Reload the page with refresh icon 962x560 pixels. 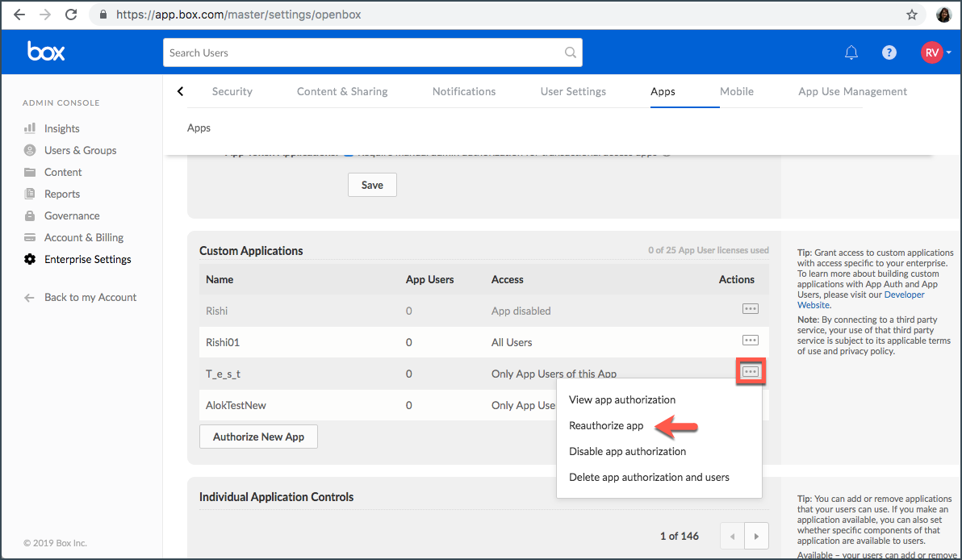pyautogui.click(x=71, y=14)
